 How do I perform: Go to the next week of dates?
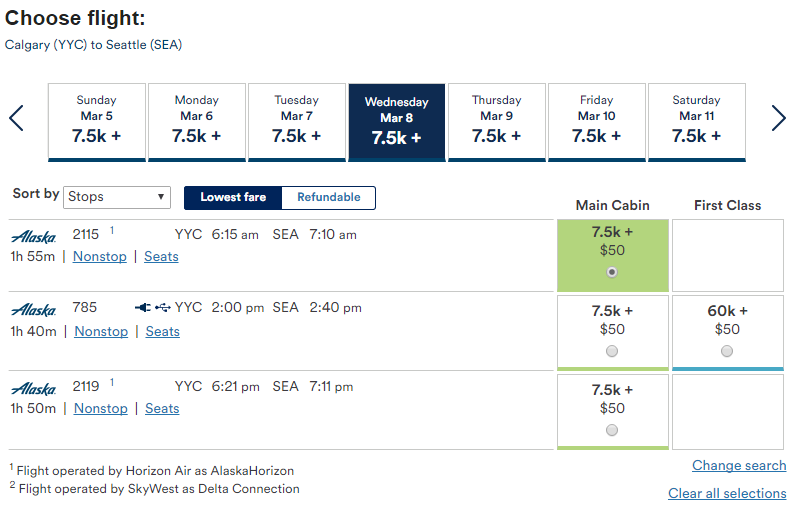778,118
